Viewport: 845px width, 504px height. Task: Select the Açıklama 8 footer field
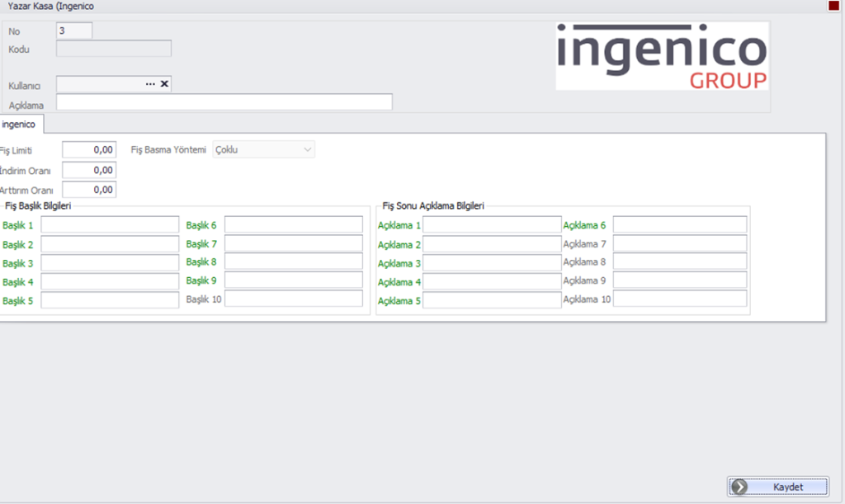(x=680, y=261)
